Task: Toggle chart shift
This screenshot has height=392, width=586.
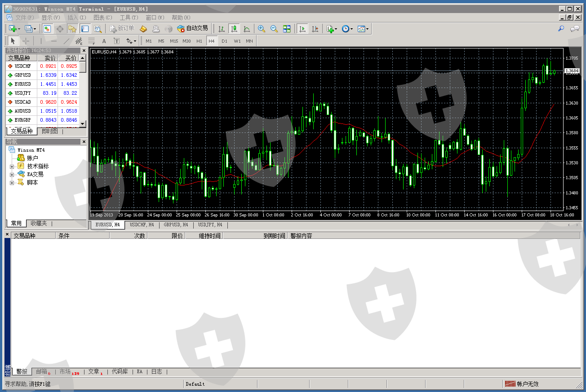Action: 315,29
